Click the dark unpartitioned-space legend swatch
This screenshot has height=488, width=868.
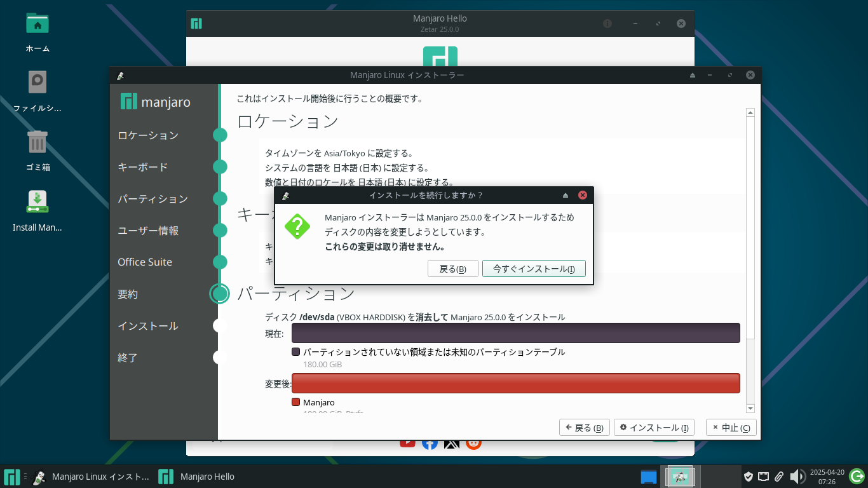295,352
